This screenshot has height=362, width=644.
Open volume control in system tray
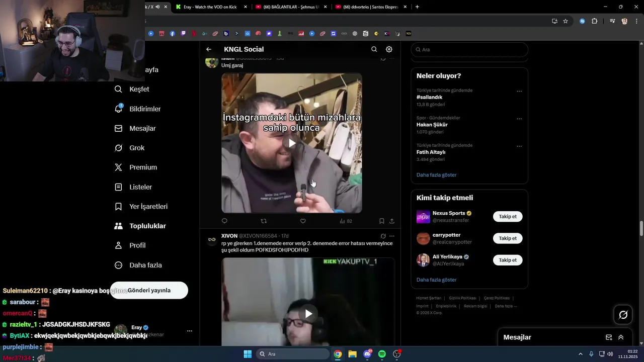pyautogui.click(x=610, y=354)
